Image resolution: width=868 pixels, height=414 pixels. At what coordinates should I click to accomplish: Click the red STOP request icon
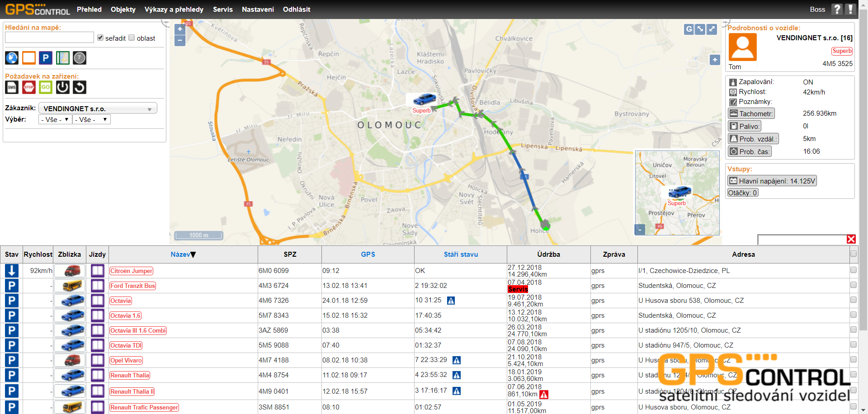[x=29, y=87]
